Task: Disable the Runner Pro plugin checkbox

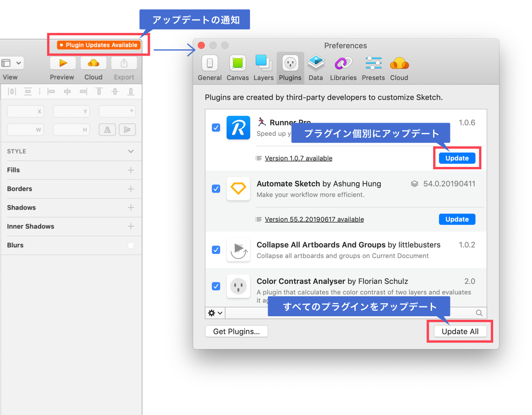Action: pyautogui.click(x=216, y=128)
